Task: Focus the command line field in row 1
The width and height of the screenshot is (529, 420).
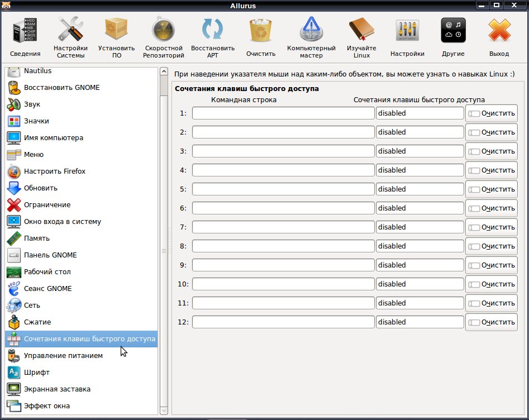Action: click(x=283, y=113)
